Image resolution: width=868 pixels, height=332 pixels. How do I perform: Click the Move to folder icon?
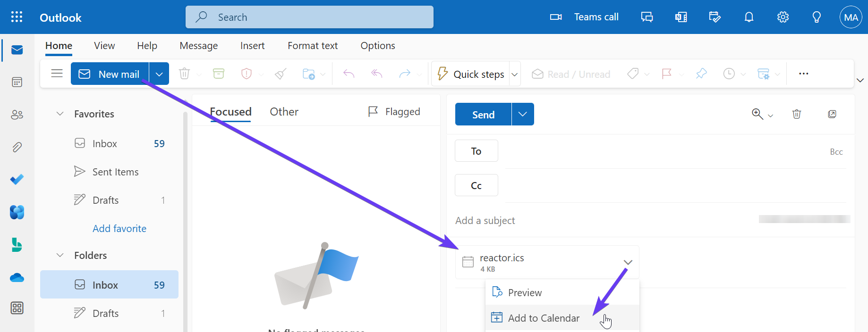point(308,74)
